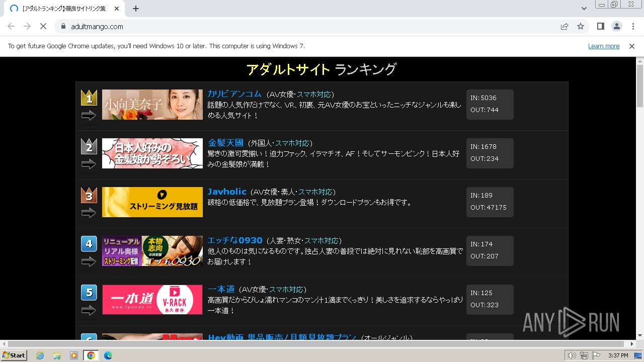644x362 pixels.
Task: Click the vertical scrollbar thumb
Action: 639,85
